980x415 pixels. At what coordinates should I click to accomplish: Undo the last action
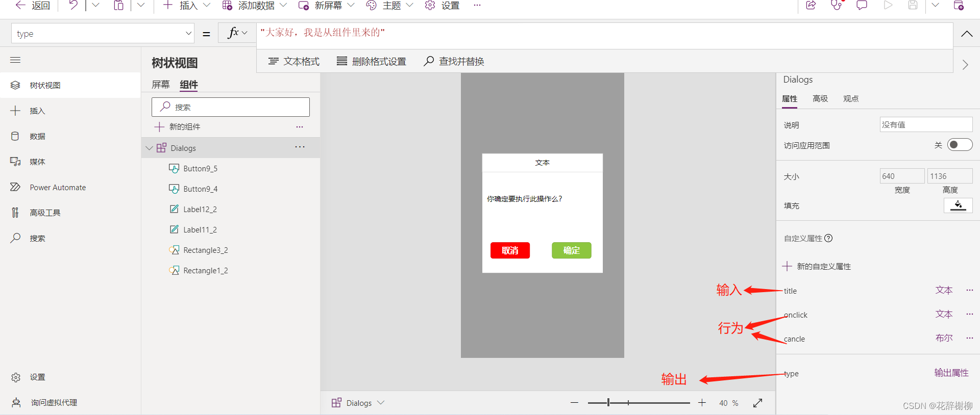[73, 5]
